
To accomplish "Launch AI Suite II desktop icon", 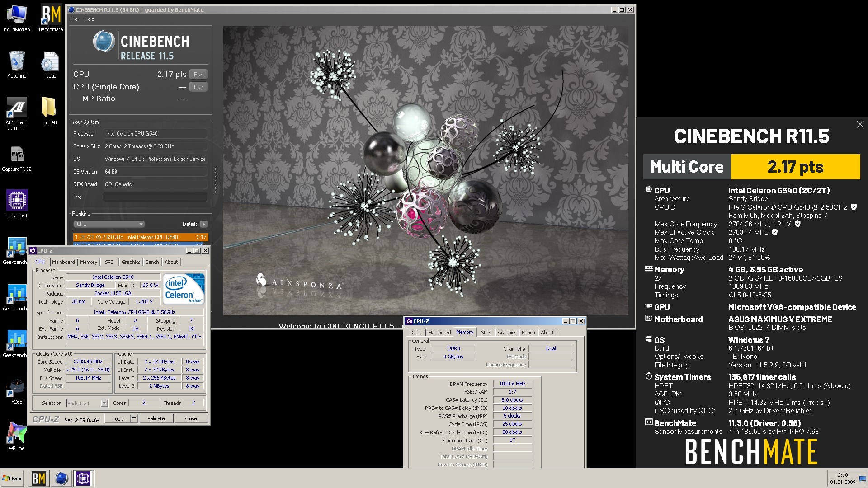I will coord(17,114).
